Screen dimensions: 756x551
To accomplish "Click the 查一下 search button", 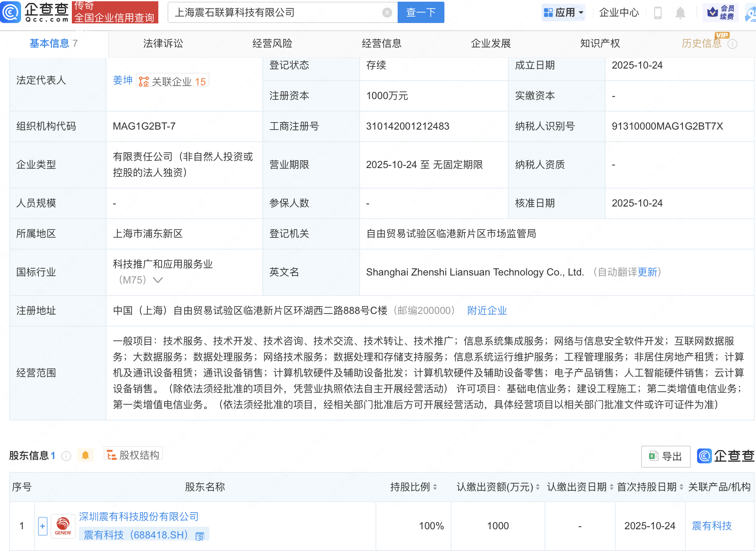I will [x=421, y=13].
